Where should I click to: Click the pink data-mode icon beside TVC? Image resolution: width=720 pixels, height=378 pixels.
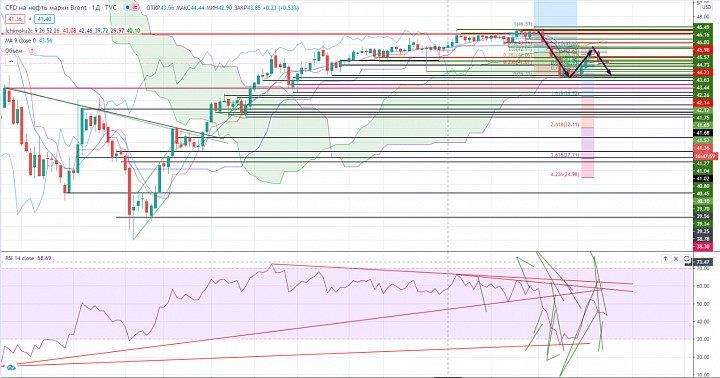point(135,7)
